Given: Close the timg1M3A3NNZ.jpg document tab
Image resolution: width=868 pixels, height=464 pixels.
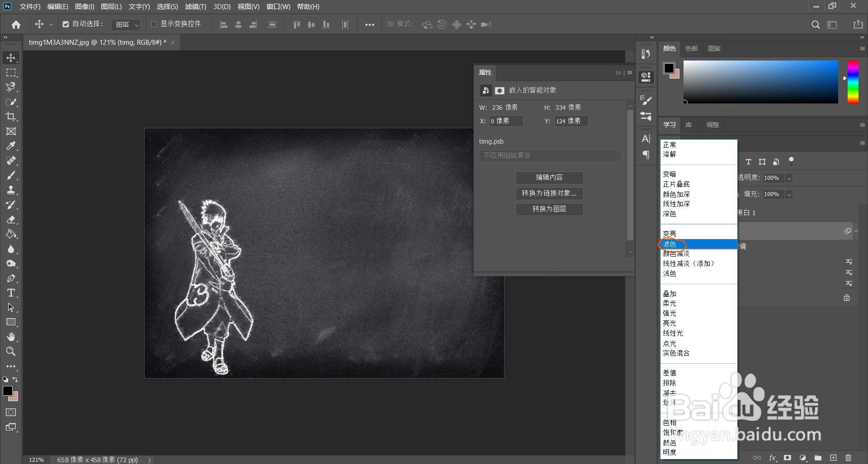Looking at the screenshot, I should (173, 42).
